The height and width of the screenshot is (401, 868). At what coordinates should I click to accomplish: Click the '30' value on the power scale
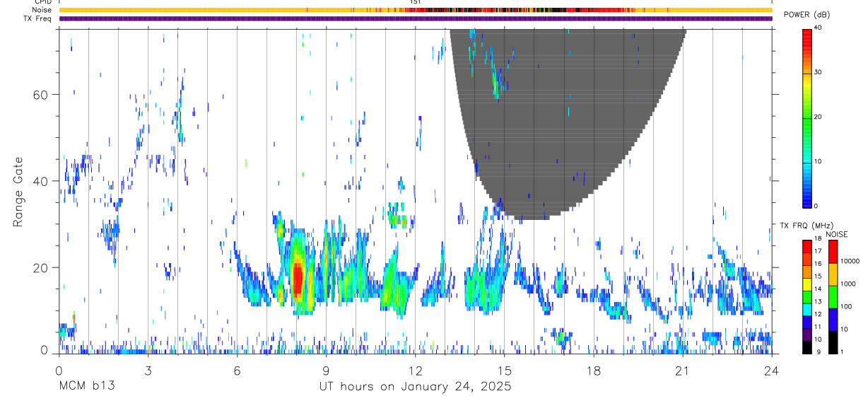click(x=819, y=73)
